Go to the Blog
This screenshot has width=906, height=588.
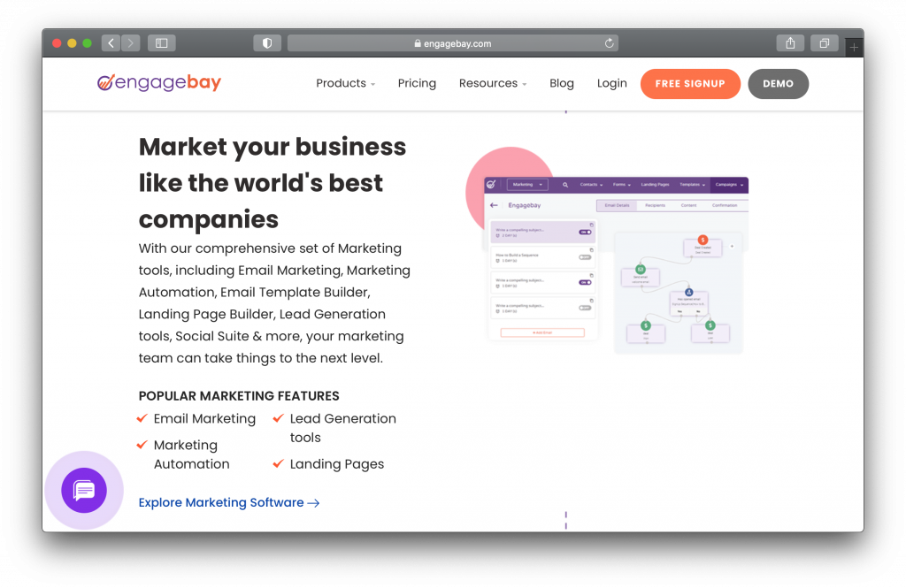click(x=562, y=83)
